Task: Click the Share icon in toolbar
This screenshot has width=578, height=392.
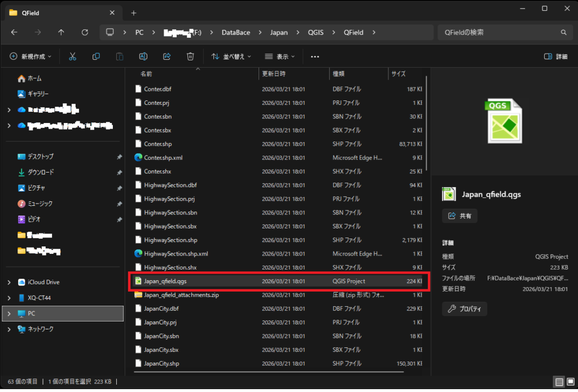Action: 167,56
